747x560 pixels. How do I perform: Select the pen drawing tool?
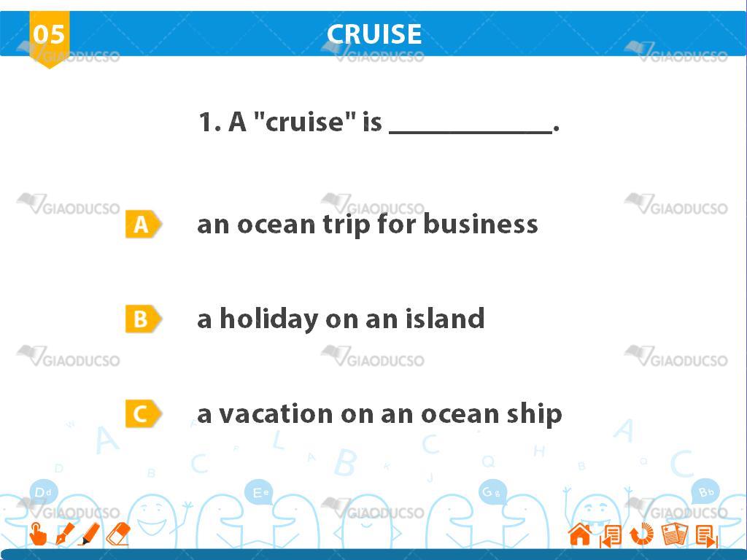point(65,534)
